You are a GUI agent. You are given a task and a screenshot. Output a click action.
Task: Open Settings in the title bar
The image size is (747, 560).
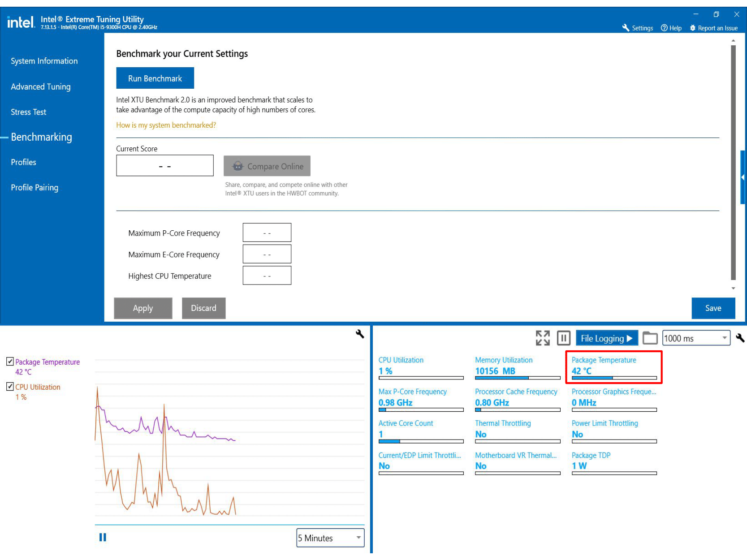pos(638,28)
